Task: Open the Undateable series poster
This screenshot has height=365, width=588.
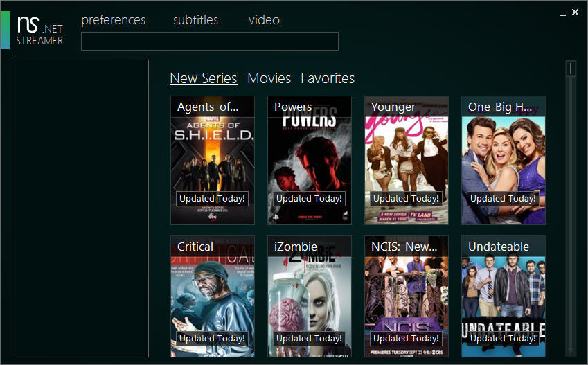Action: (504, 296)
